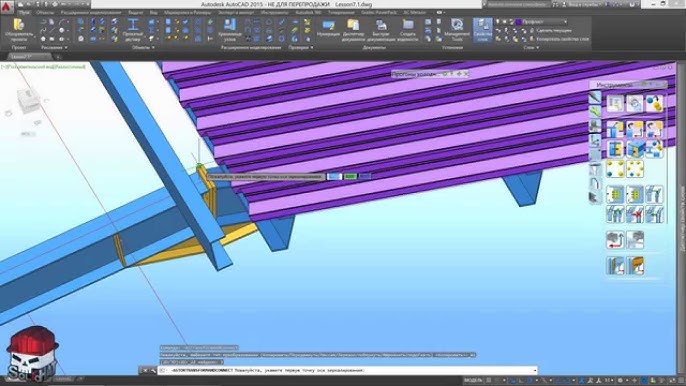Toggle the layer freeze sun icon
Screen dimensions: 686x386
coord(504,21)
